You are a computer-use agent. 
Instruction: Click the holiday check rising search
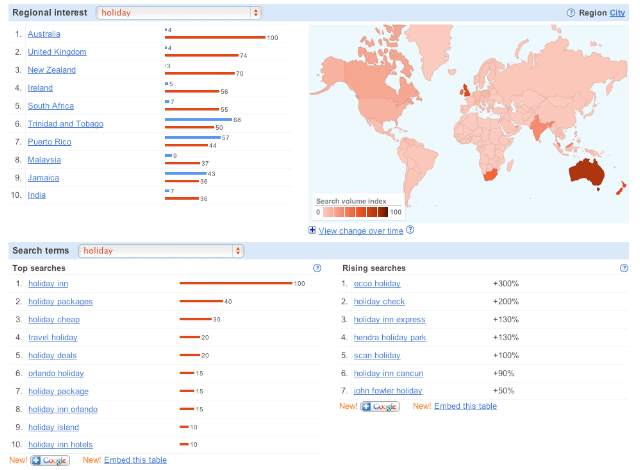pyautogui.click(x=379, y=302)
